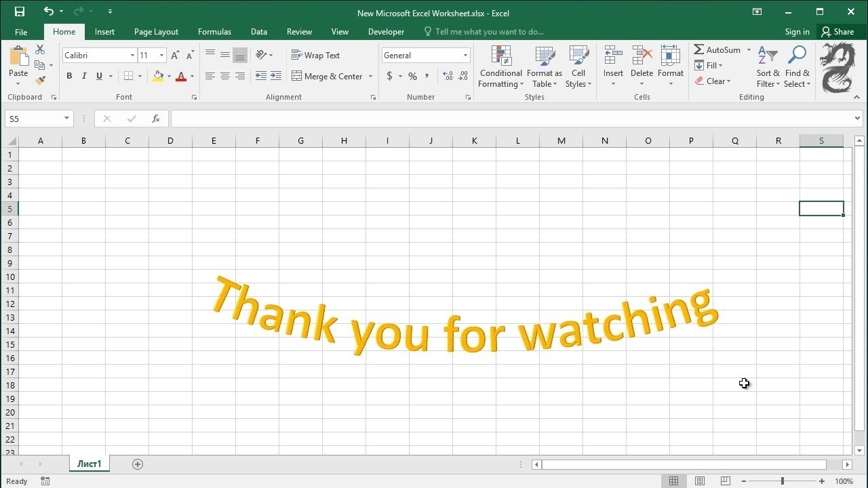Click the Sign in link

click(797, 32)
